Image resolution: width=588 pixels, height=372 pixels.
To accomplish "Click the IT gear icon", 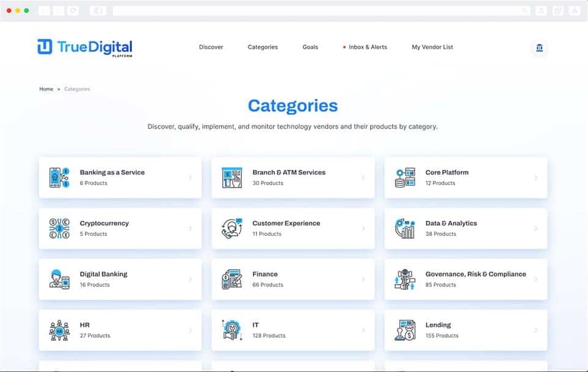I will [x=232, y=330].
